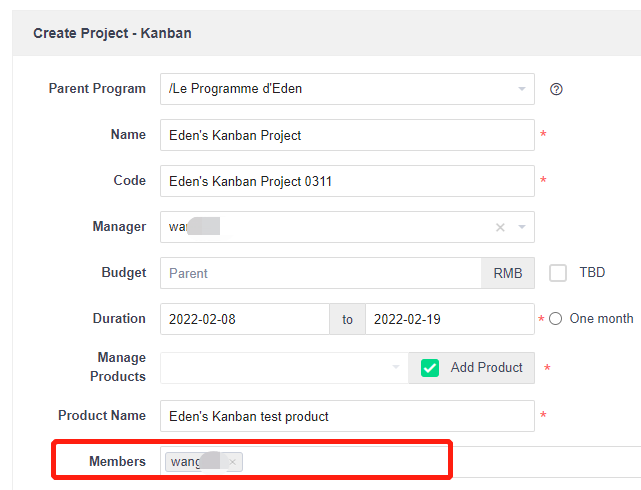
Task: Click the Create Project - Kanban heading
Action: 112,33
